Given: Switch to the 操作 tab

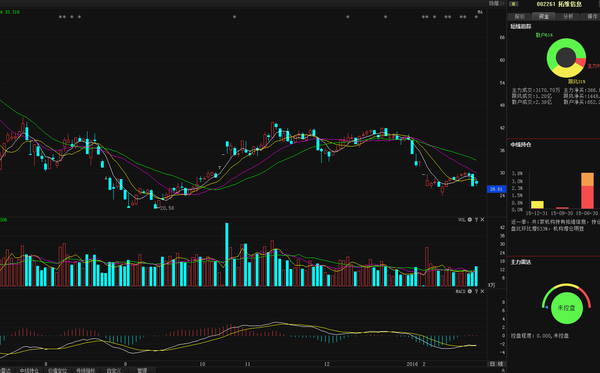Looking at the screenshot, I should pos(591,16).
